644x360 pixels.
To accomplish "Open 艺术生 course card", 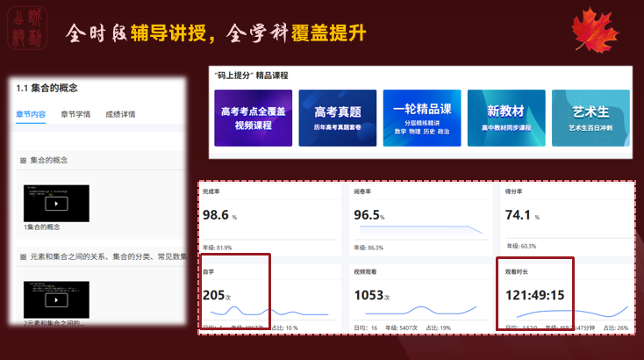I will pyautogui.click(x=590, y=118).
